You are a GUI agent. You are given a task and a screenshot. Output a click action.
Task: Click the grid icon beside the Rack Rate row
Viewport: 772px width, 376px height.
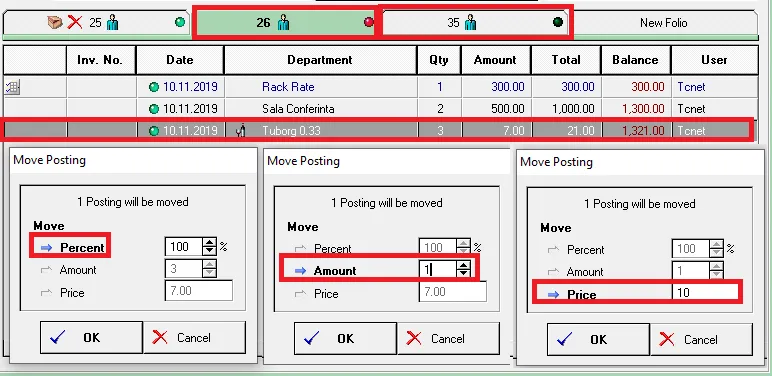(x=12, y=87)
